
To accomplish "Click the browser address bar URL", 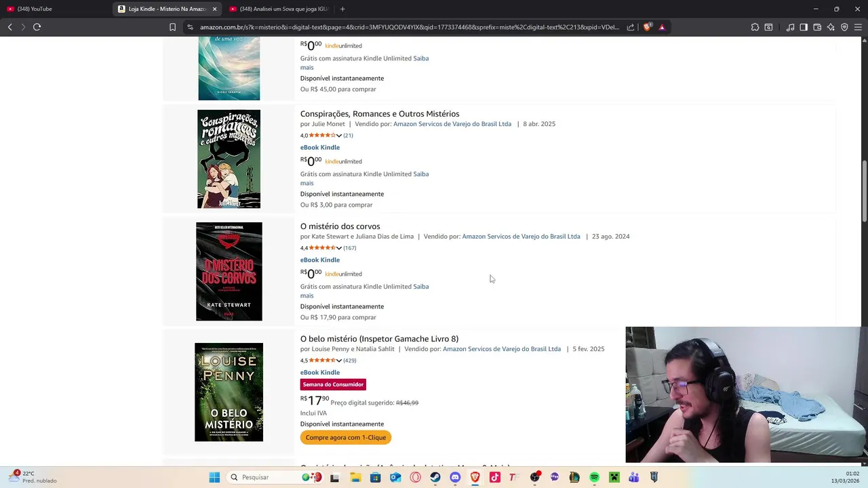I will (x=410, y=27).
